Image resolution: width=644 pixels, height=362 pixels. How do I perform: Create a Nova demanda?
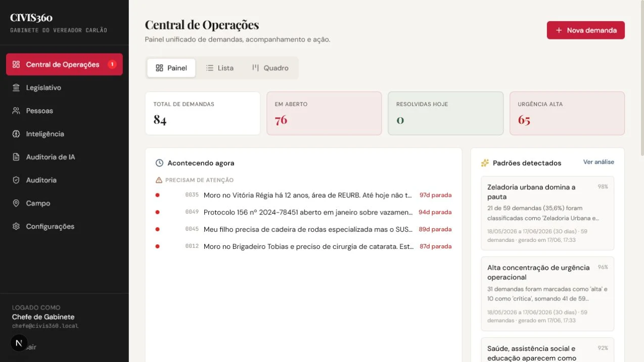click(586, 30)
